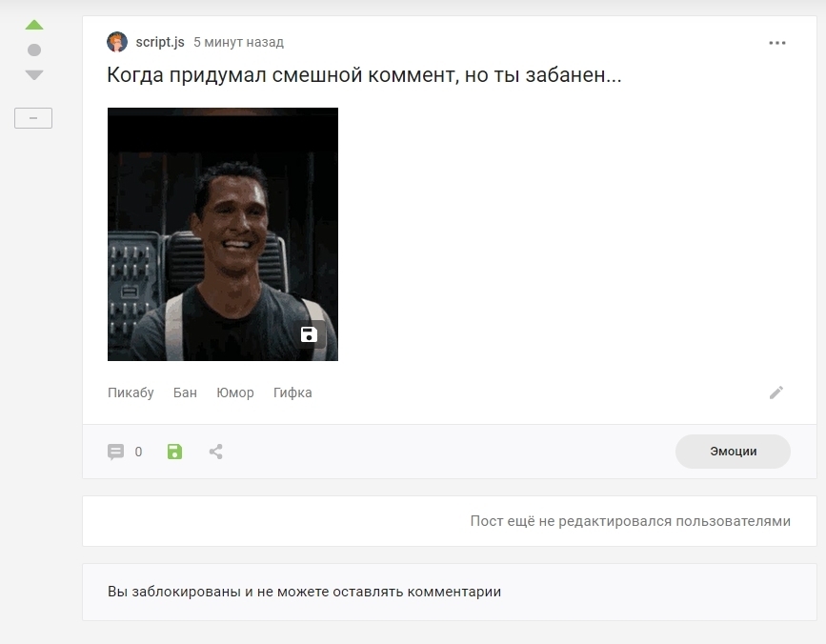Open comments via the speech bubble icon
The image size is (826, 644).
pyautogui.click(x=116, y=452)
